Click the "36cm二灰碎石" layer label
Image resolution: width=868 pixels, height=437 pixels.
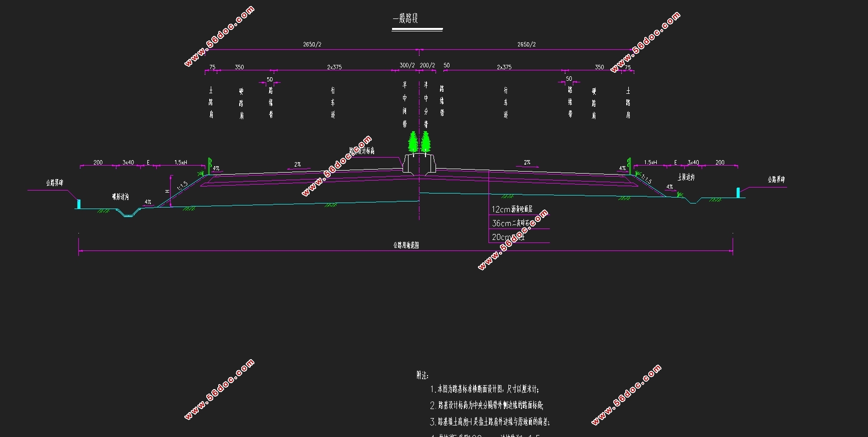pos(510,223)
